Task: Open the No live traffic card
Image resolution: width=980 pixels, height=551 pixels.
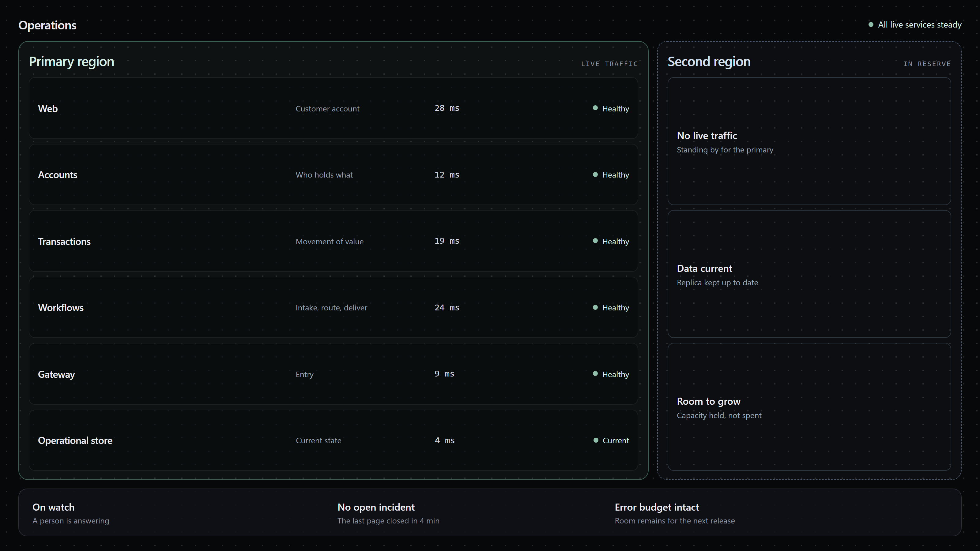Action: click(x=809, y=141)
